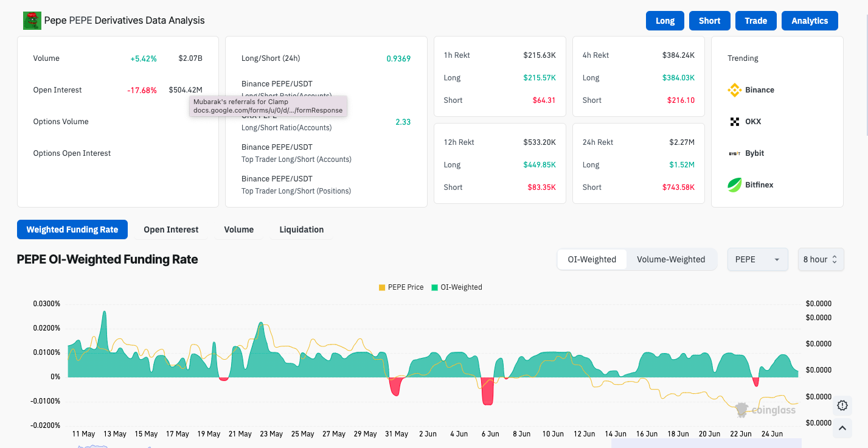The image size is (868, 448).
Task: Toggle OI-Weighted series in legend
Action: [x=457, y=287]
